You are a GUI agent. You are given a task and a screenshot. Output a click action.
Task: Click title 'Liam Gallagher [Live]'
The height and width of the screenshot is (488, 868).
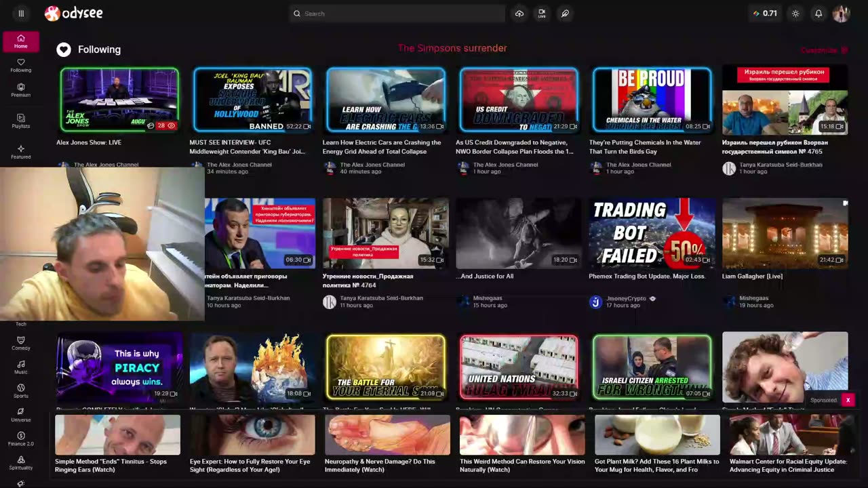tap(752, 277)
